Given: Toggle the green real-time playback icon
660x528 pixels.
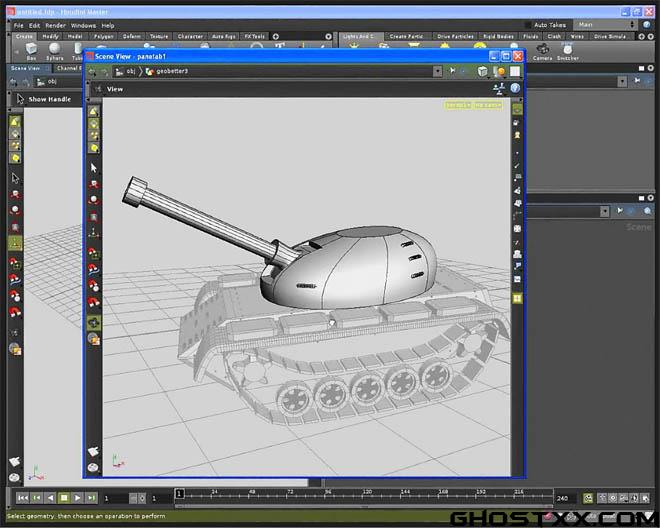Looking at the screenshot, I should click(x=588, y=499).
